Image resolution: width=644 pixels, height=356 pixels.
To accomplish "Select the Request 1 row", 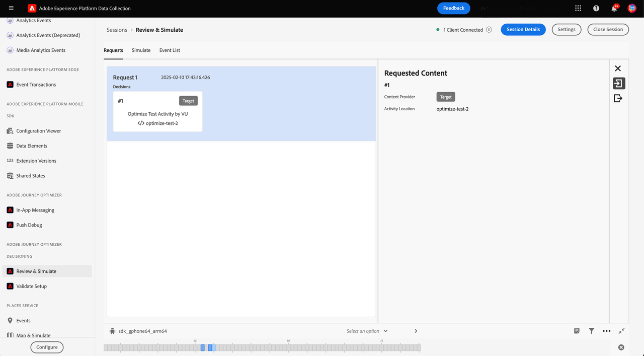I will coord(242,104).
